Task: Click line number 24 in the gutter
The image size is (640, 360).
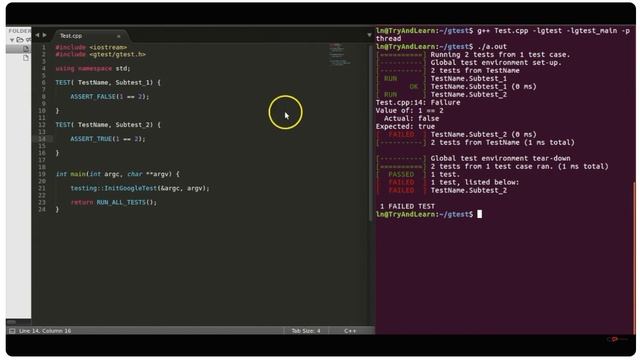Action: (x=42, y=209)
